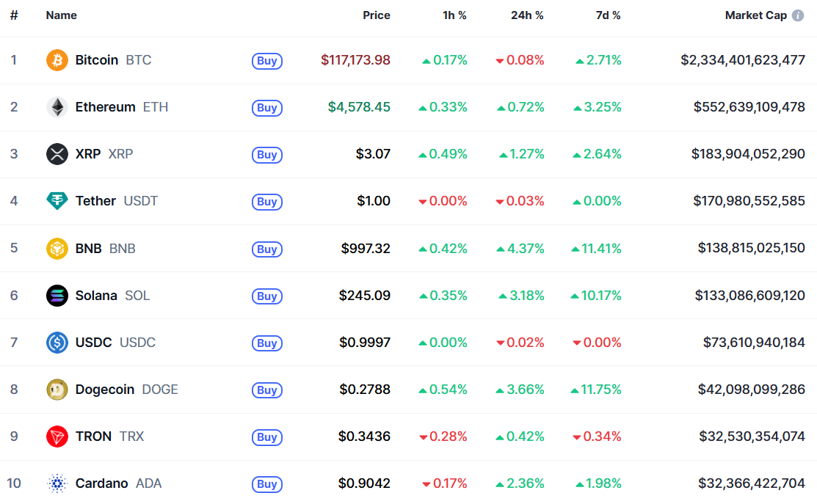817x504 pixels.
Task: Click the Solana logo icon
Action: [57, 296]
